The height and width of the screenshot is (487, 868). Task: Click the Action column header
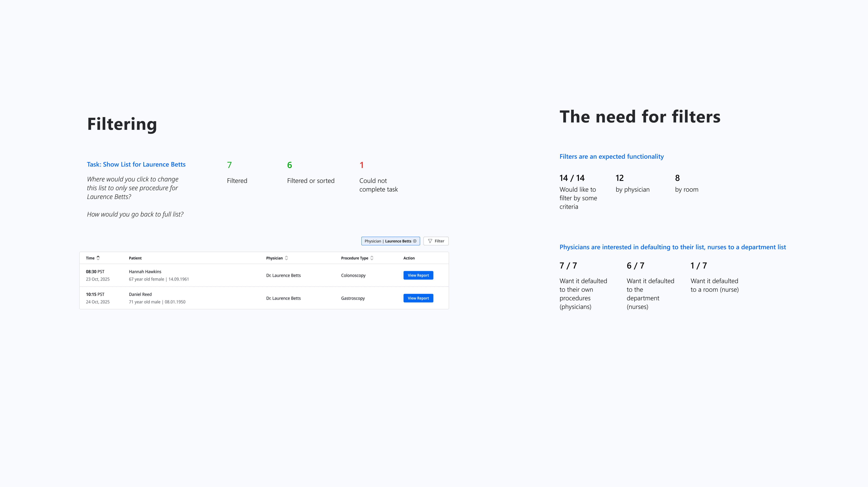409,258
